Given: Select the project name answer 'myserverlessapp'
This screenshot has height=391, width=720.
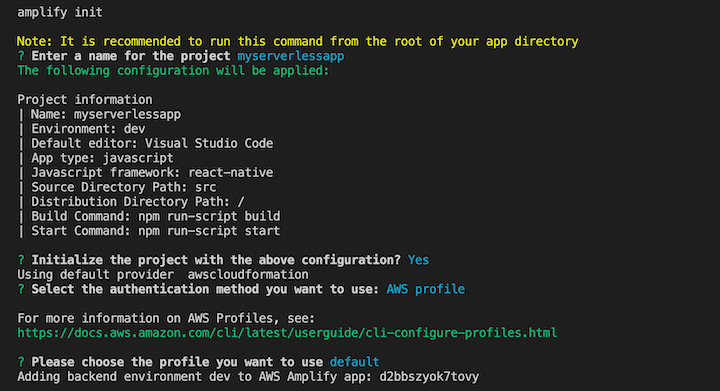Looking at the screenshot, I should click(x=291, y=56).
